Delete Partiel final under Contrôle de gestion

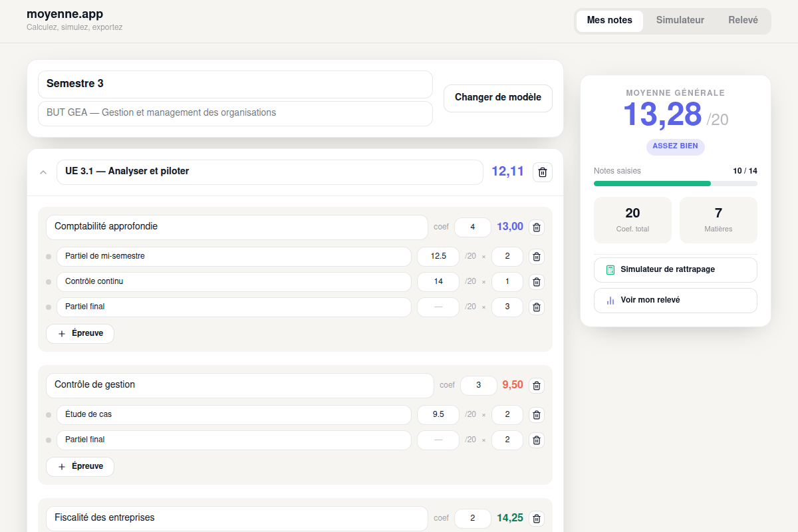click(537, 440)
